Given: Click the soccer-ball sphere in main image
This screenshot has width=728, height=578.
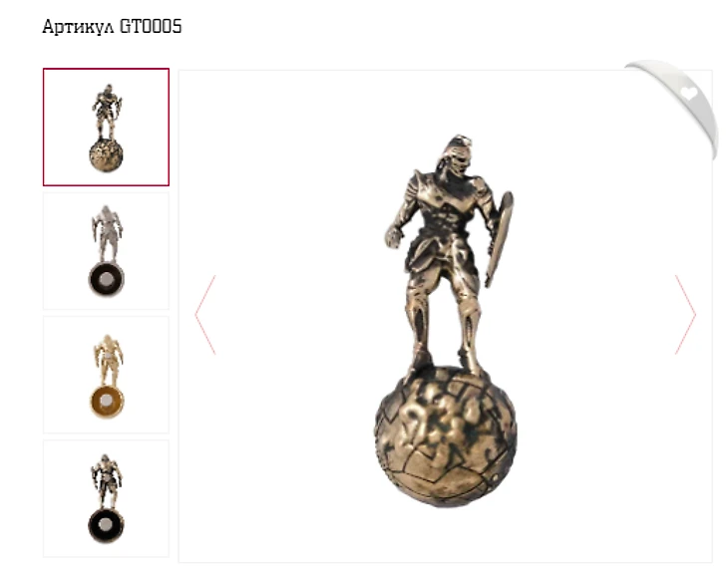Looking at the screenshot, I should pos(446,436).
